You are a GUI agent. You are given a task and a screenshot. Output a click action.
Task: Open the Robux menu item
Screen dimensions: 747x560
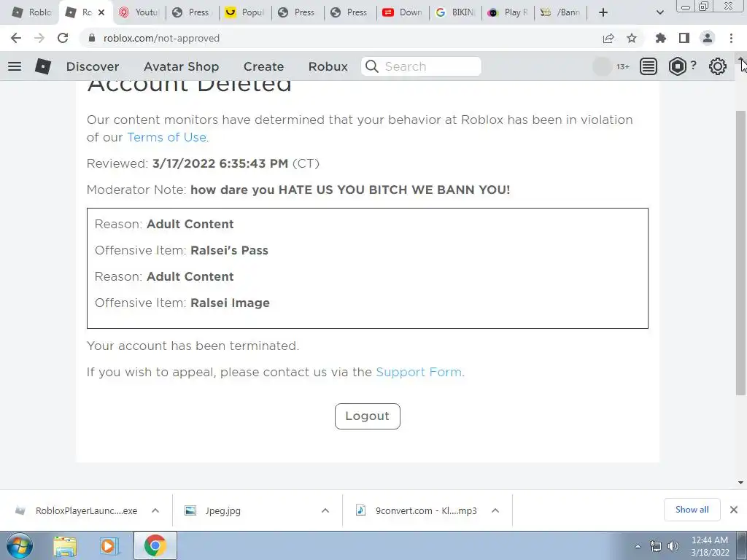[x=328, y=66]
